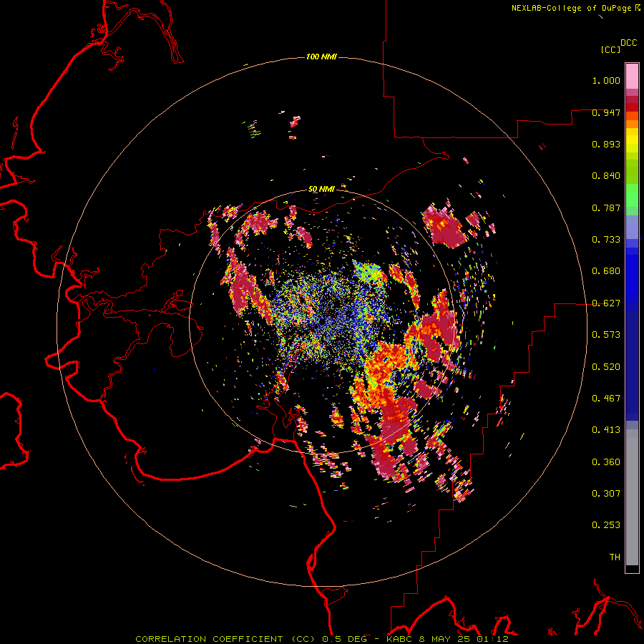Select the 100 NMI range ring label
644x644 pixels.
click(321, 57)
